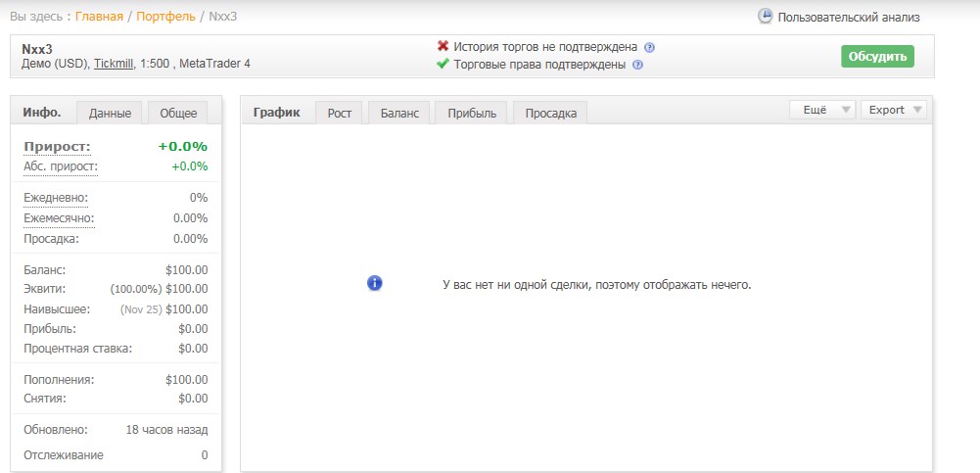Switch to the Баланс chart tab

(x=399, y=113)
